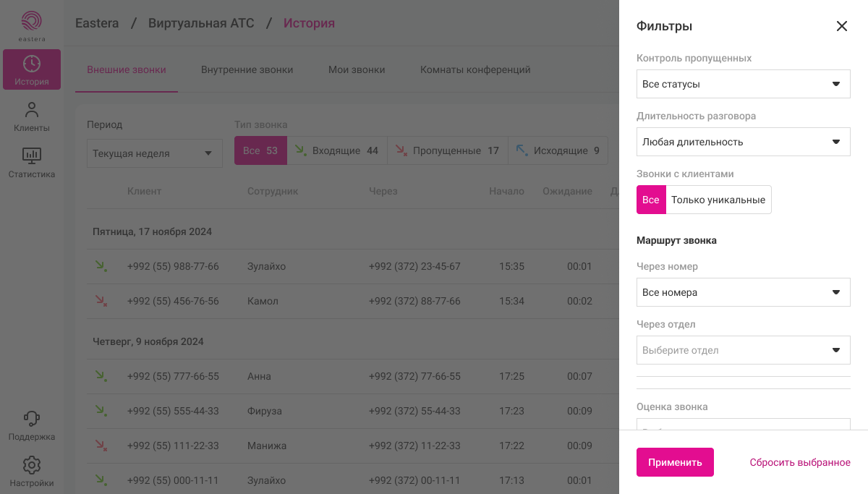Close the Фильтры panel
This screenshot has height=494, width=868.
pos(841,26)
